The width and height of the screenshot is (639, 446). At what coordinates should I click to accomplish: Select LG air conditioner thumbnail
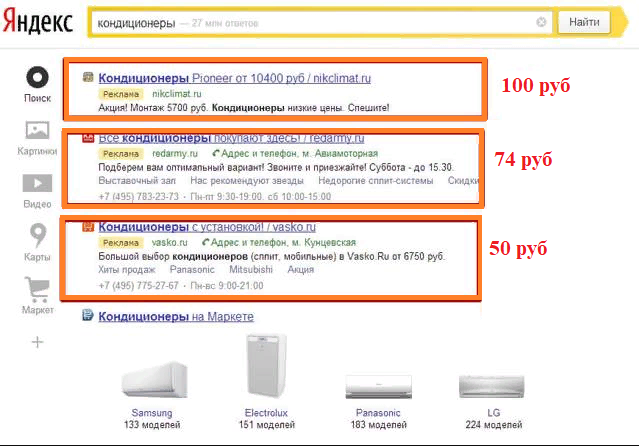pos(491,386)
